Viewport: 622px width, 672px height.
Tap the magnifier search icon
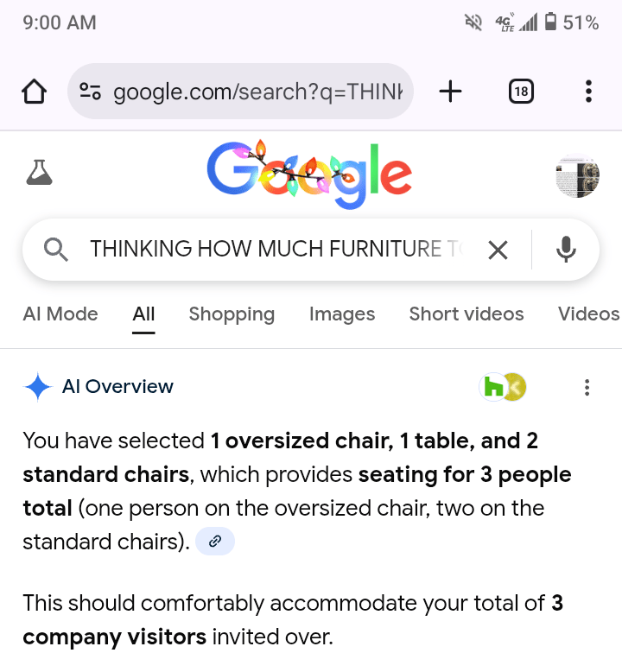pos(56,250)
